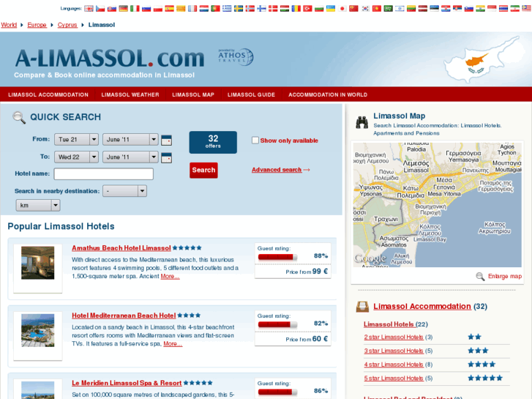Select the Greek flag language
Screen dimensions: 532x399
pyautogui.click(x=227, y=9)
